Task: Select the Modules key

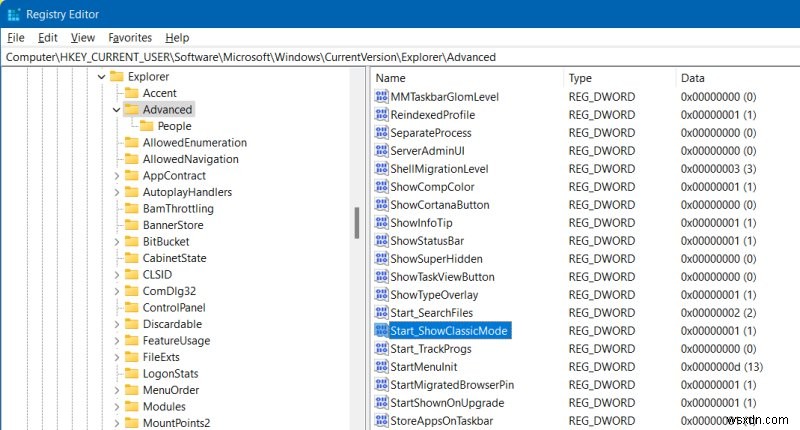Action: click(x=164, y=407)
